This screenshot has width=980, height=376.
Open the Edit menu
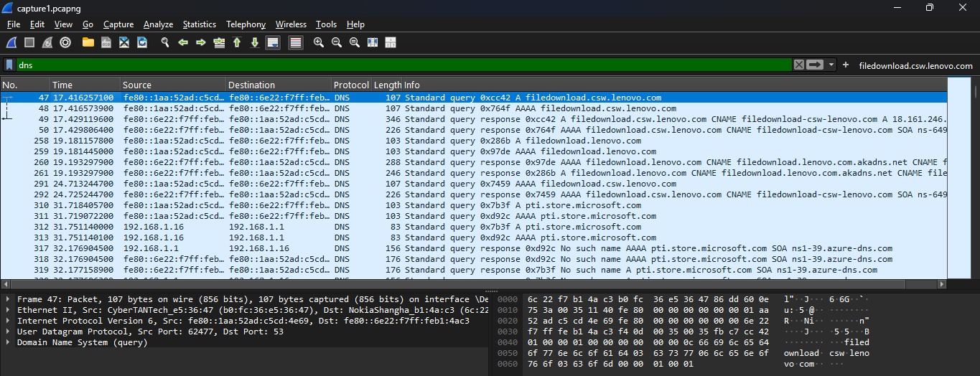(x=37, y=24)
